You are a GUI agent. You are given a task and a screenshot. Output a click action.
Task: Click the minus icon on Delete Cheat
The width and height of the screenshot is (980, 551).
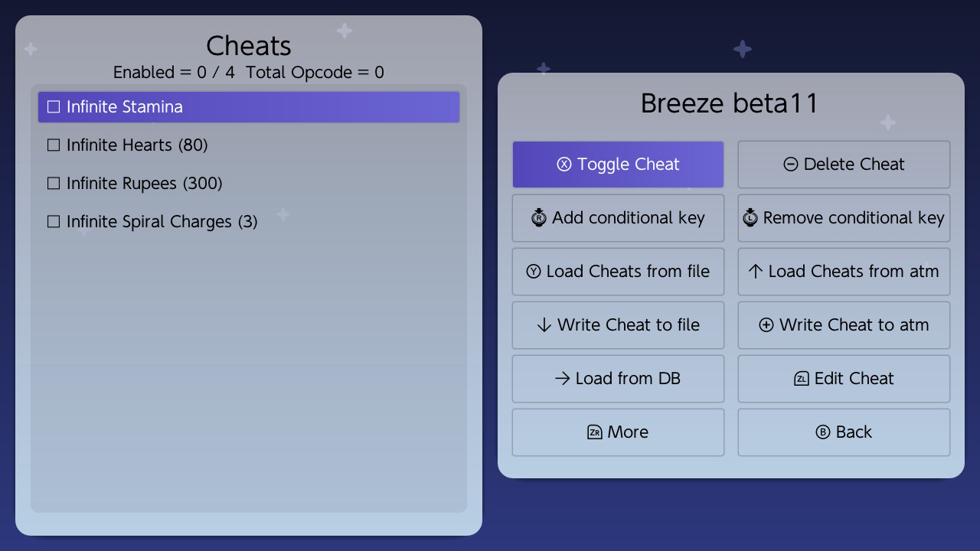coord(791,165)
